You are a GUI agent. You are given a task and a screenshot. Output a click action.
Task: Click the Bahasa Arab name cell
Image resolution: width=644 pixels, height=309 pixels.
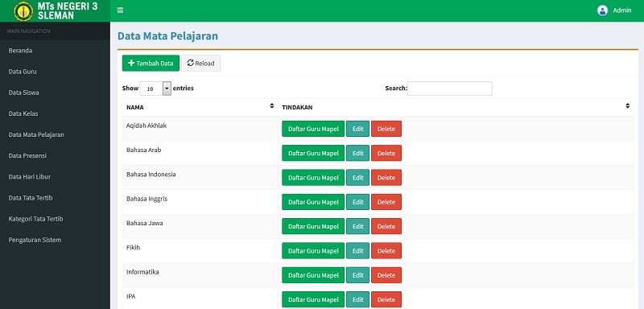coord(200,153)
